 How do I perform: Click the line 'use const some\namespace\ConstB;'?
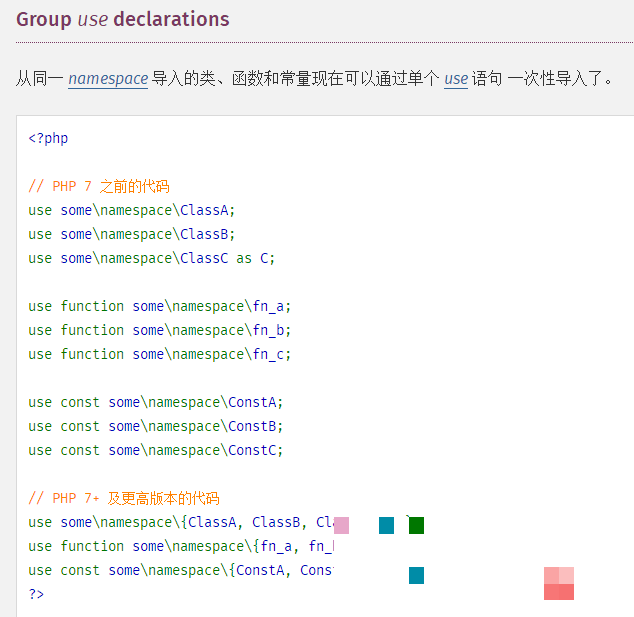click(x=156, y=426)
